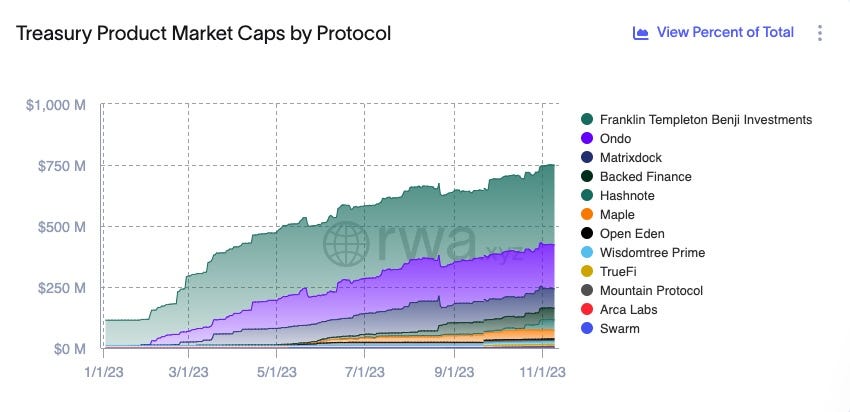
Task: Click the area chart icon beside View Percent
Action: click(641, 33)
